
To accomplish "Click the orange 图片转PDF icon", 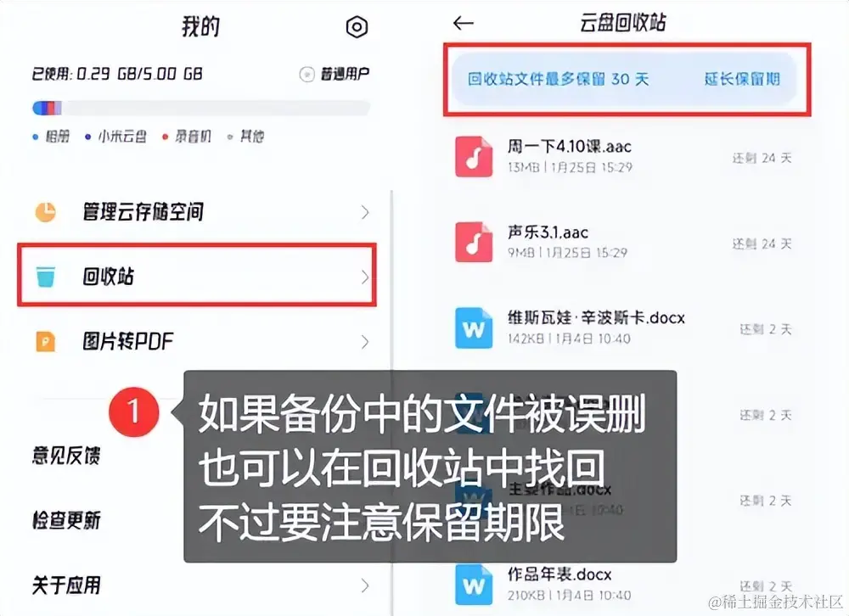I will click(46, 342).
